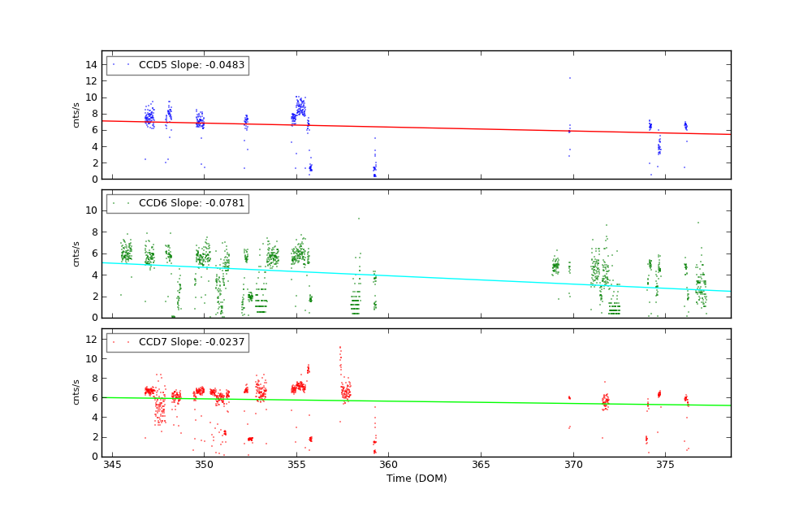Click the green marker in CCD6 legend

click(114, 203)
